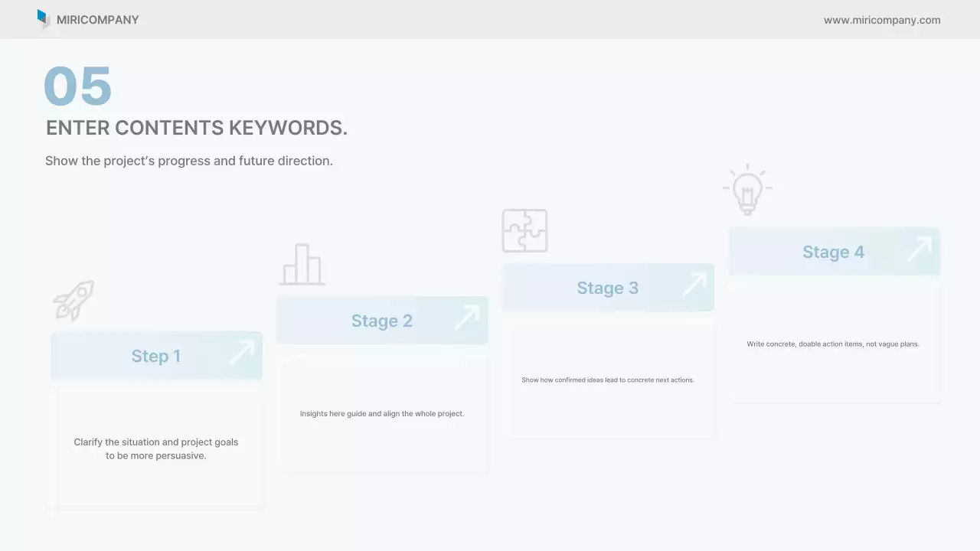Click the light bulb icon above Stage 4
The width and height of the screenshot is (980, 551).
[x=747, y=190]
